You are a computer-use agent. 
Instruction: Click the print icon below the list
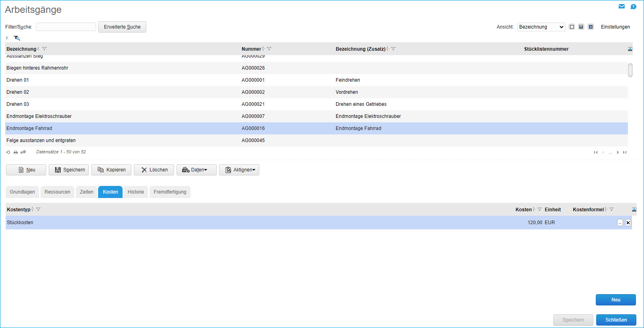click(x=16, y=152)
